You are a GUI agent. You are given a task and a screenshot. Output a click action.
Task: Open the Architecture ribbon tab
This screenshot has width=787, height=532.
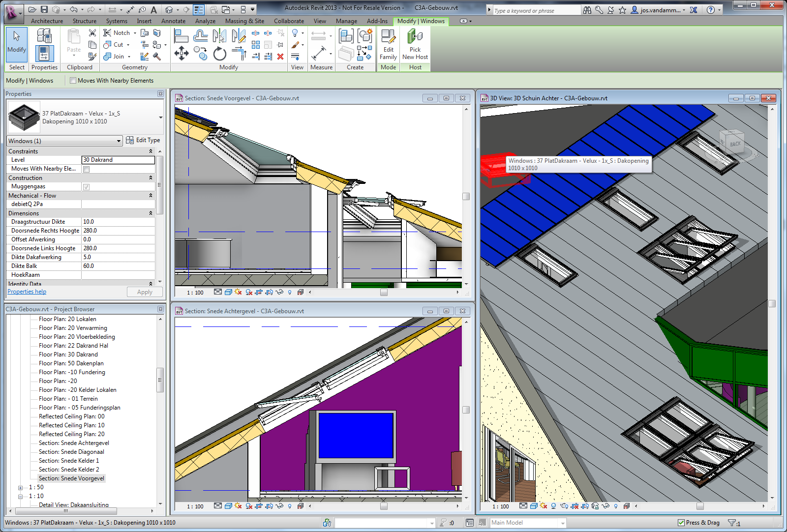click(47, 21)
